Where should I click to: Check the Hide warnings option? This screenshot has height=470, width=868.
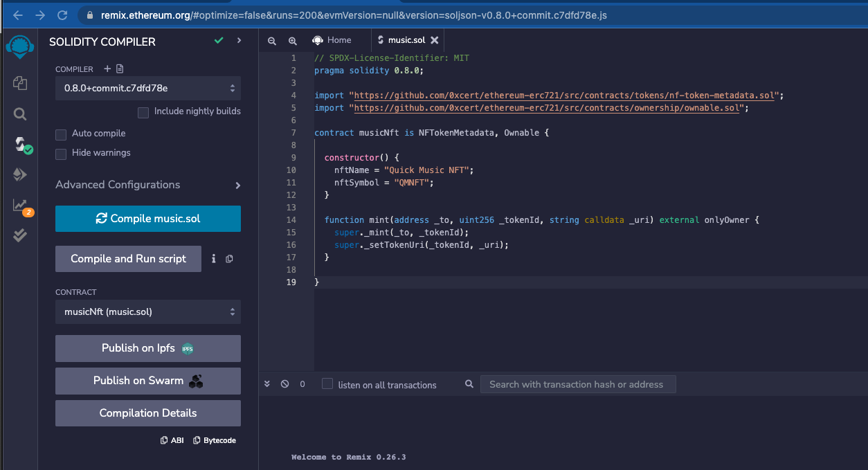(61, 153)
